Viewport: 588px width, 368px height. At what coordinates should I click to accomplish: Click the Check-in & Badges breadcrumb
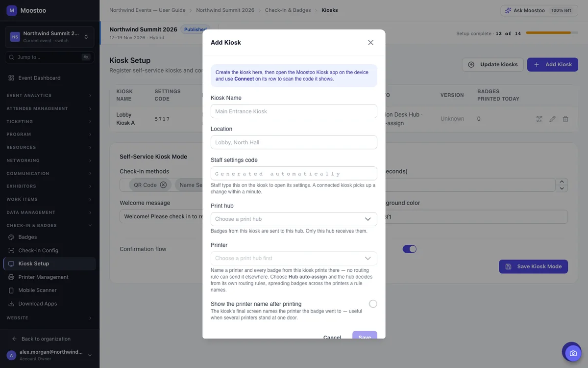tap(288, 10)
